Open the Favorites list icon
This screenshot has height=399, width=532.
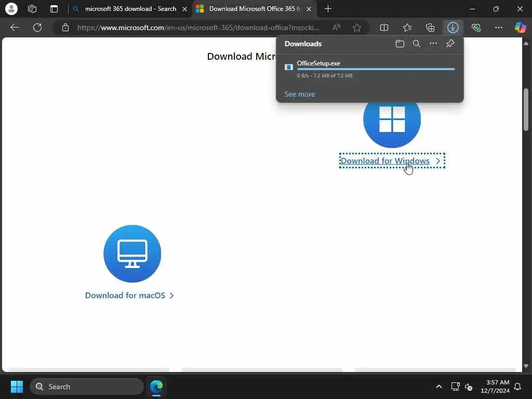coord(407,28)
